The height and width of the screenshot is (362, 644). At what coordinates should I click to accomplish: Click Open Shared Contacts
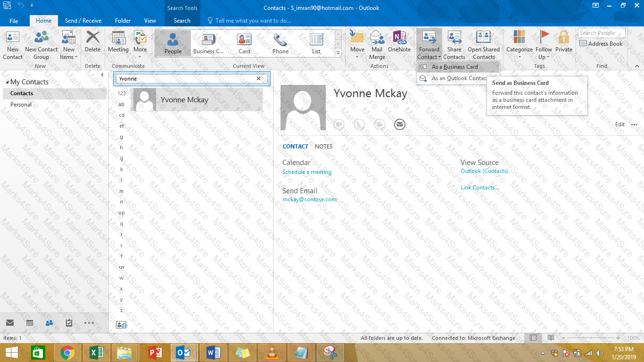click(x=484, y=45)
